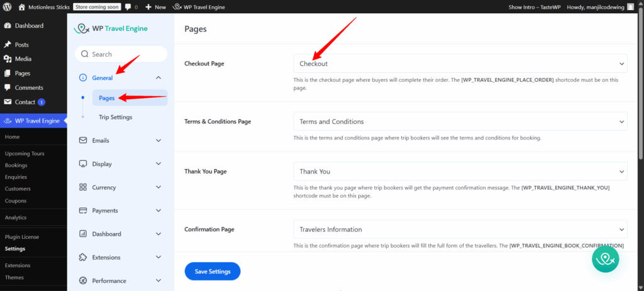
Task: Click the Currency grid icon
Action: [x=83, y=187]
